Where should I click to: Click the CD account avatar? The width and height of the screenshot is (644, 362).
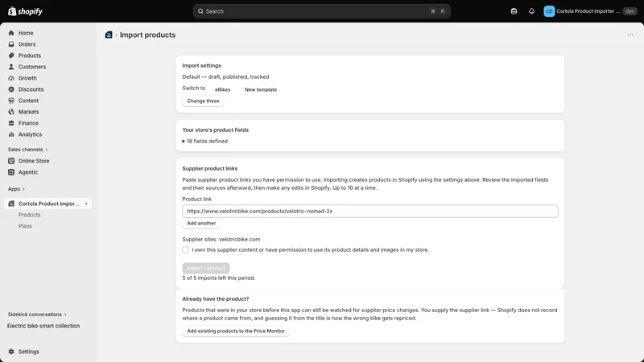[549, 11]
